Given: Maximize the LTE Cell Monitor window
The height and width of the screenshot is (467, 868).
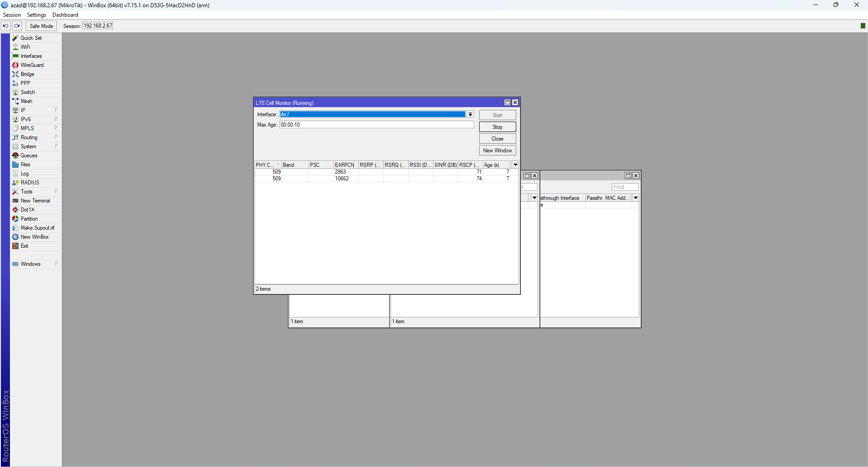Looking at the screenshot, I should (507, 103).
